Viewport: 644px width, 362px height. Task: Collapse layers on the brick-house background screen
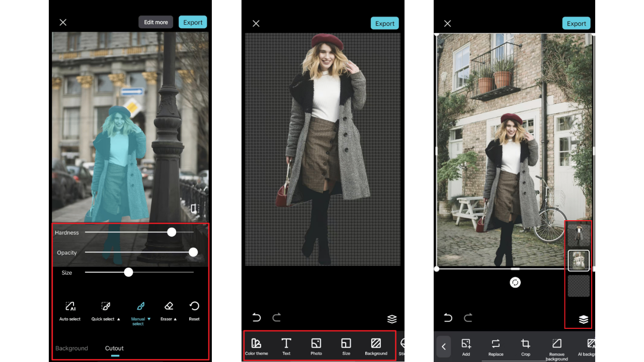pyautogui.click(x=584, y=319)
